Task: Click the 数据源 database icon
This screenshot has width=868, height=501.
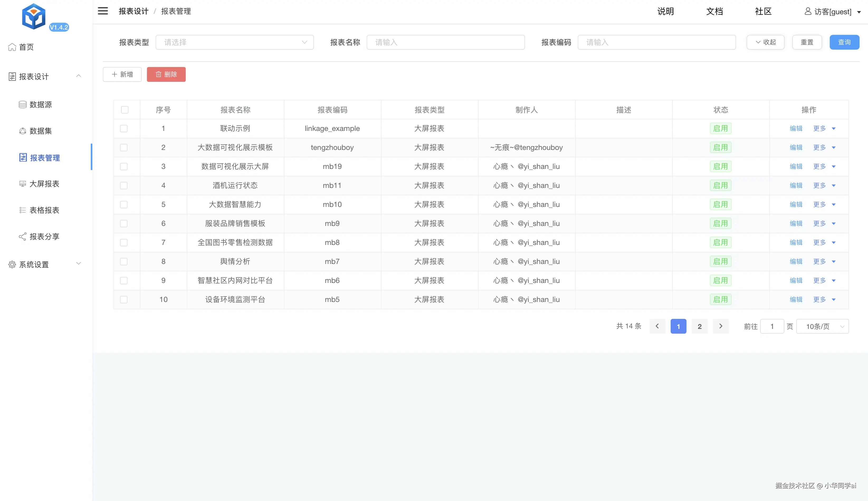Action: 23,104
